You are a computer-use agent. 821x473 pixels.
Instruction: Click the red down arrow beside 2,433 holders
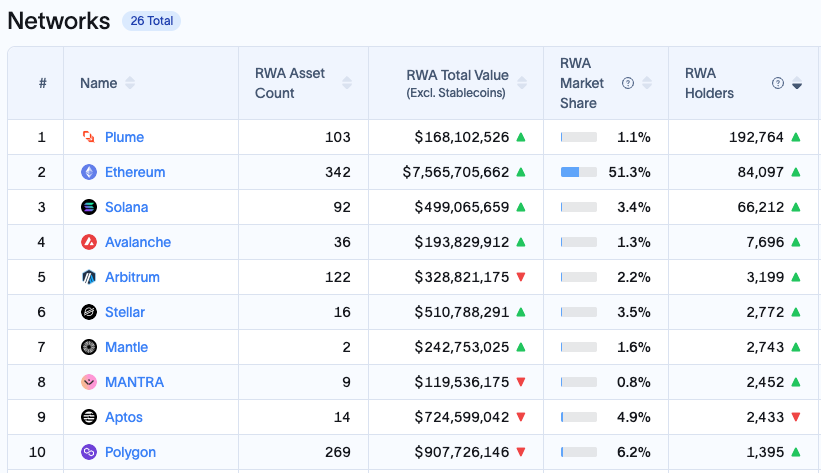(x=796, y=417)
